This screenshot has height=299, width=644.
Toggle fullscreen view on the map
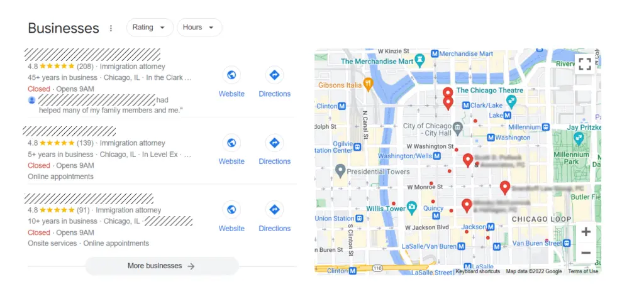tap(584, 64)
